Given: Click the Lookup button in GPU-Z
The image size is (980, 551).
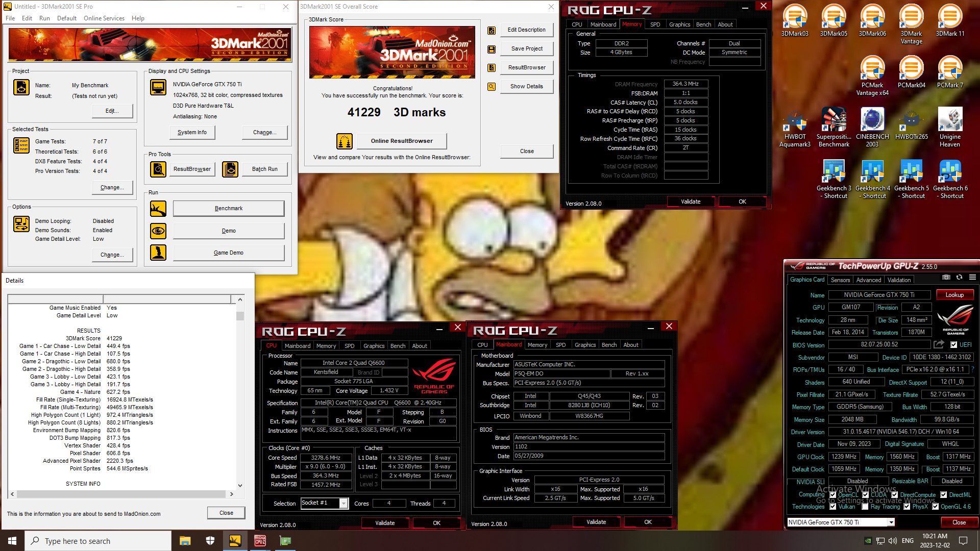Looking at the screenshot, I should (954, 295).
